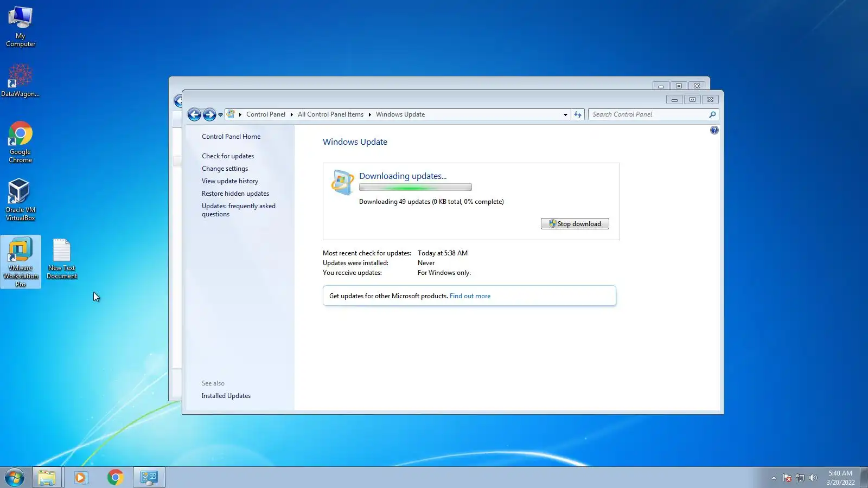Show hidden tray icons arrow
This screenshot has height=488, width=868.
click(x=774, y=478)
